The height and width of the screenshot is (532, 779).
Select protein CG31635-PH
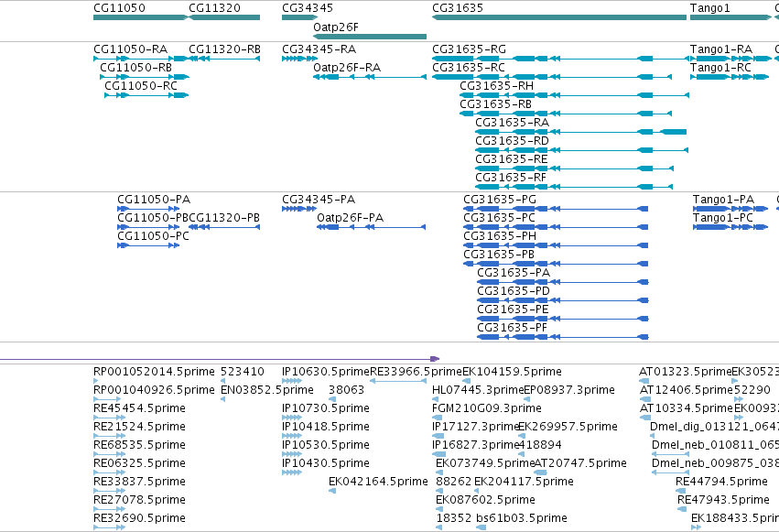click(x=556, y=246)
